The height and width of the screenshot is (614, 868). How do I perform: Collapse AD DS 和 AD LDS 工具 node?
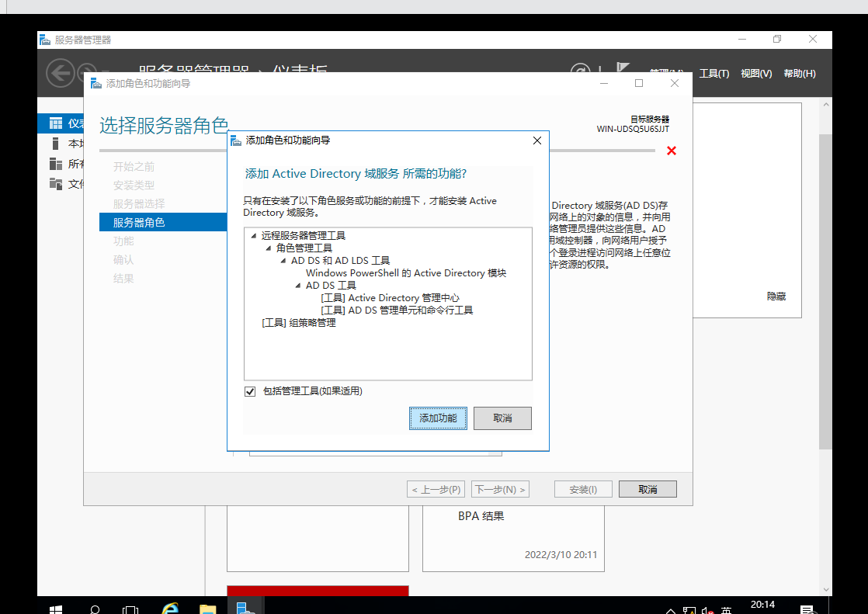283,260
